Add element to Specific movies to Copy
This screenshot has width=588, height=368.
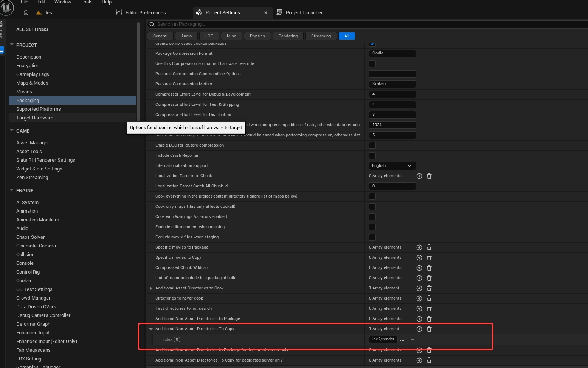click(x=419, y=258)
